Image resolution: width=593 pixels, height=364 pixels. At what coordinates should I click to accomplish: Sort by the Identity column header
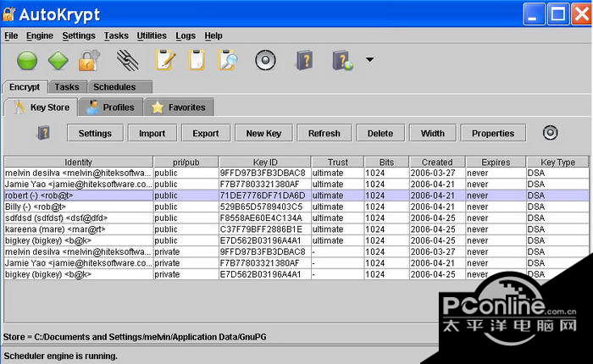[78, 163]
